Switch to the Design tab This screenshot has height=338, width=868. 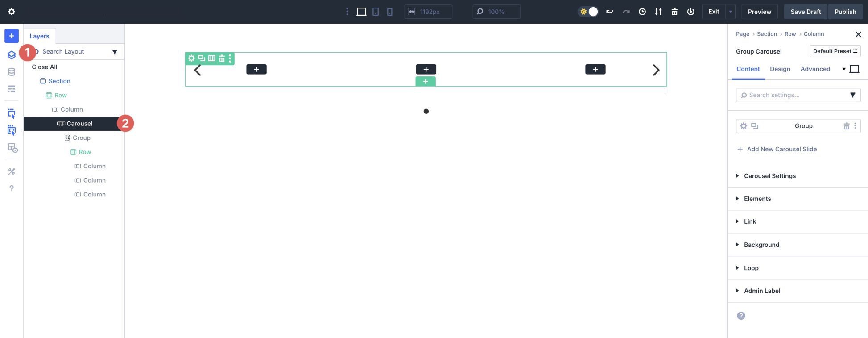(x=780, y=69)
